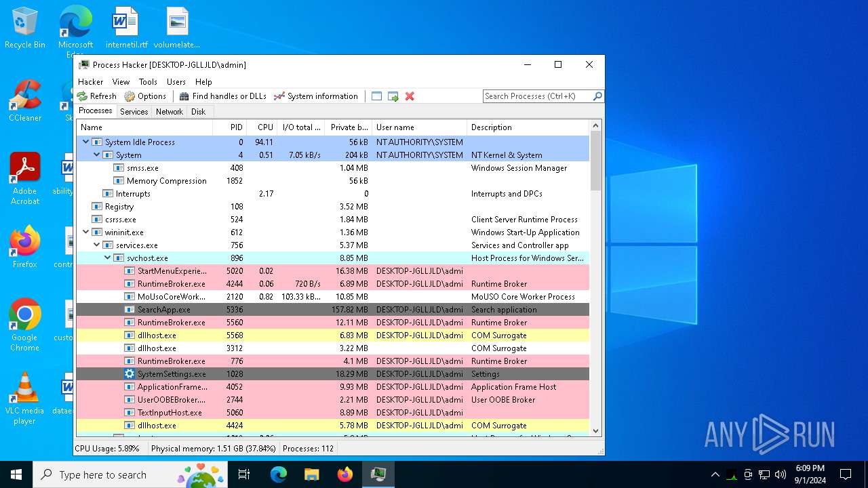The width and height of the screenshot is (868, 488).
Task: Click Process Hacker taskbar button
Action: tap(378, 474)
